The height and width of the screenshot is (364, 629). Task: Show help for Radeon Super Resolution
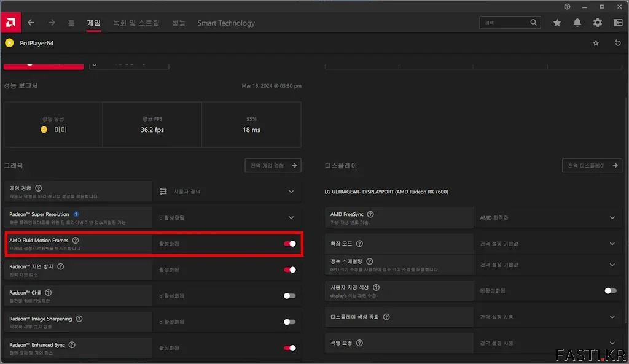pyautogui.click(x=76, y=214)
